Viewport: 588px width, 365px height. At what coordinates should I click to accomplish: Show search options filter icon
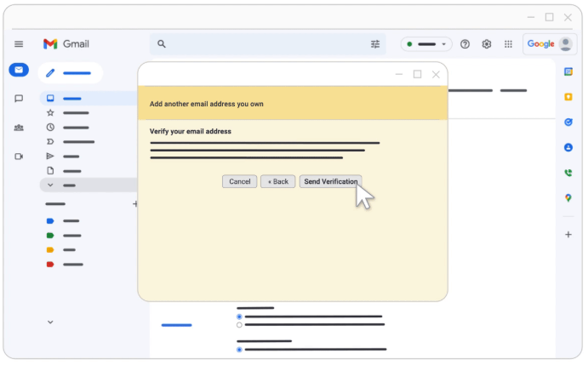point(375,44)
